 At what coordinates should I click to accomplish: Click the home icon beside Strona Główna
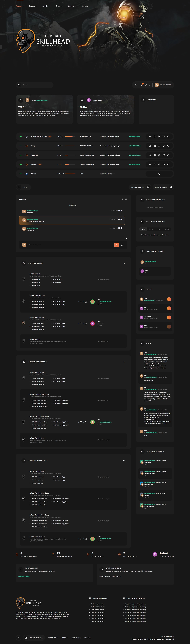pyautogui.click(x=26, y=638)
